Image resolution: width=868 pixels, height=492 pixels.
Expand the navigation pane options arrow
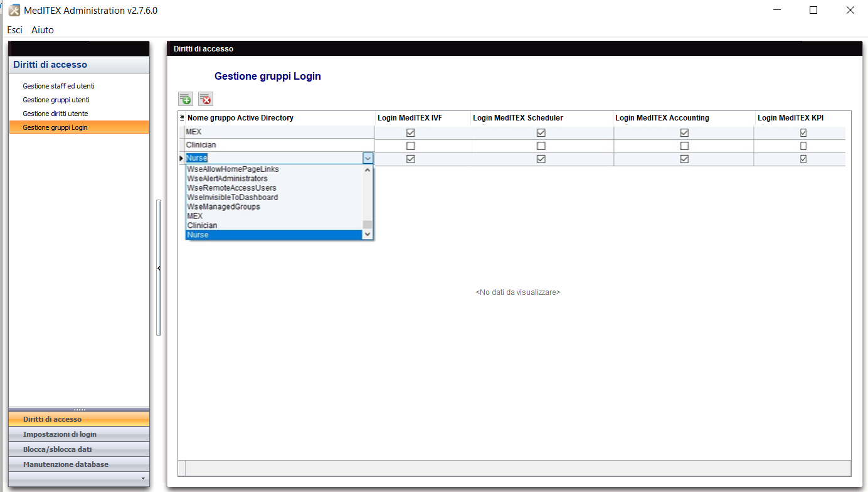(x=144, y=478)
